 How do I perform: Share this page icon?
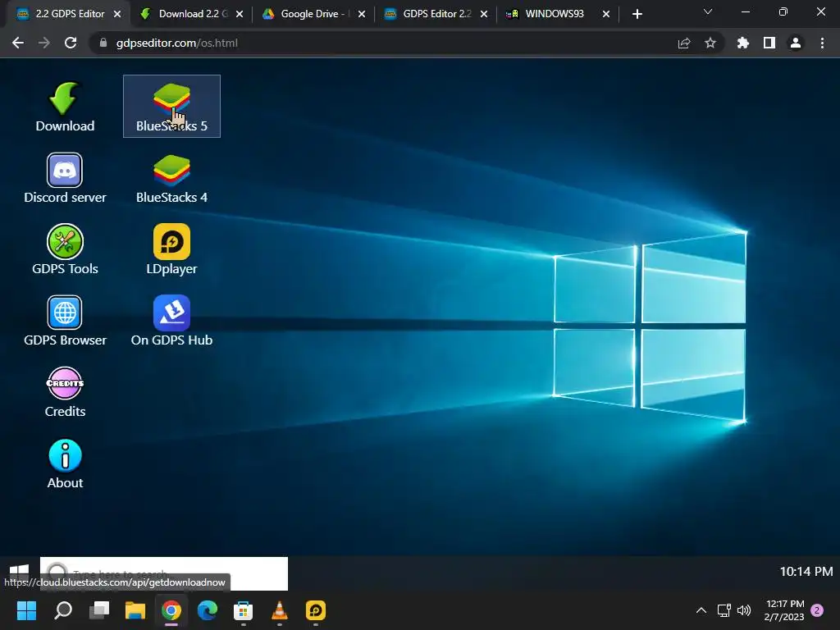(684, 43)
